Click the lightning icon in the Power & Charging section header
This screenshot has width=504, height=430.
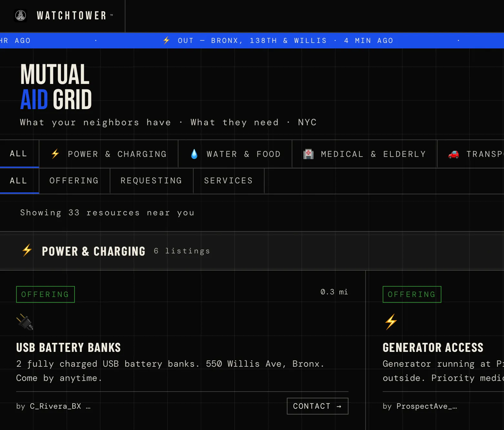pos(27,250)
